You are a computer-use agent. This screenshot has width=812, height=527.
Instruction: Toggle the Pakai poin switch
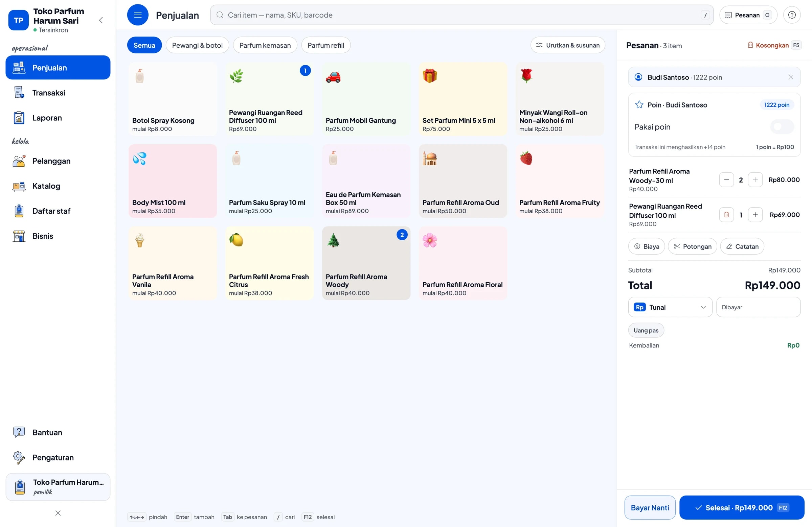coord(782,127)
